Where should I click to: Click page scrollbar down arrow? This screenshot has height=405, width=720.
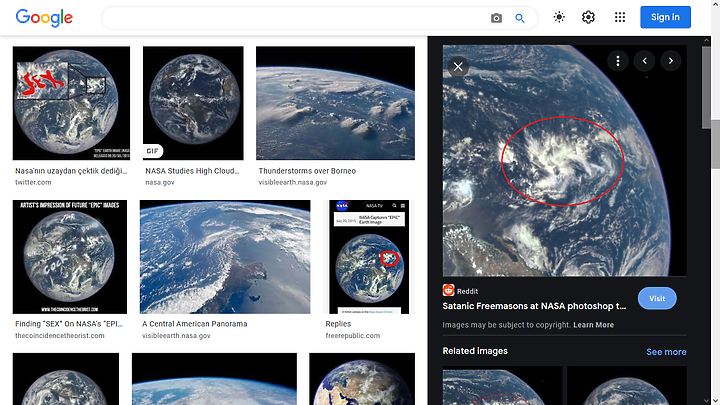[x=716, y=401]
